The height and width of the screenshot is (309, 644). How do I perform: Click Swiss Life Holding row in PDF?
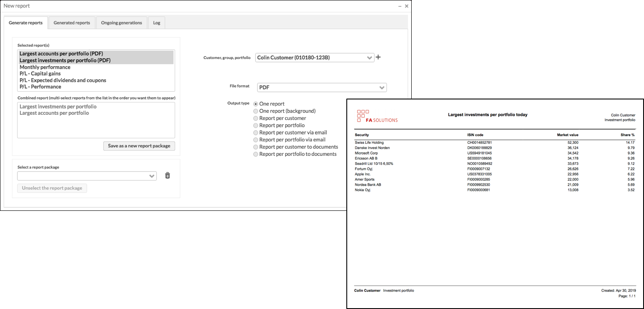coord(495,143)
